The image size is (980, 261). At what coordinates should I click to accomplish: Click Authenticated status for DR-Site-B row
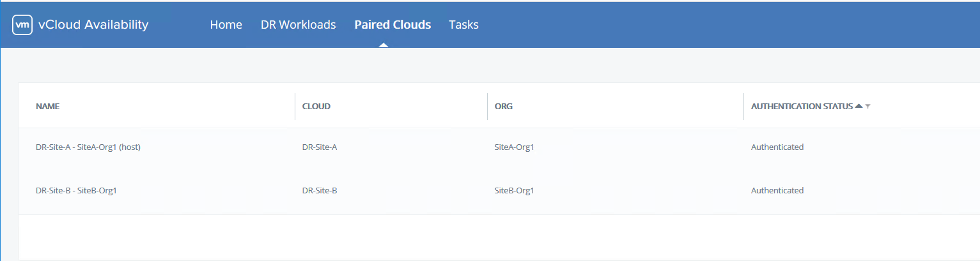click(777, 191)
